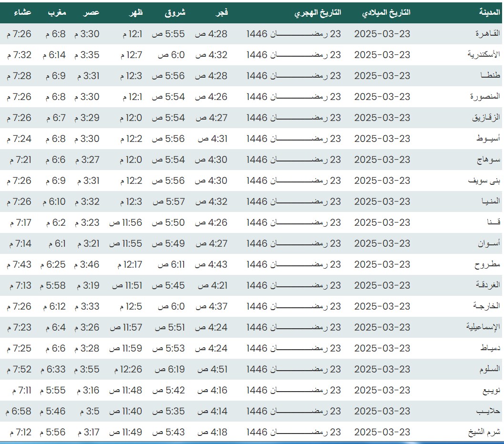Click the ظهر column header
Image resolution: width=504 pixels, height=444 pixels.
[135, 13]
